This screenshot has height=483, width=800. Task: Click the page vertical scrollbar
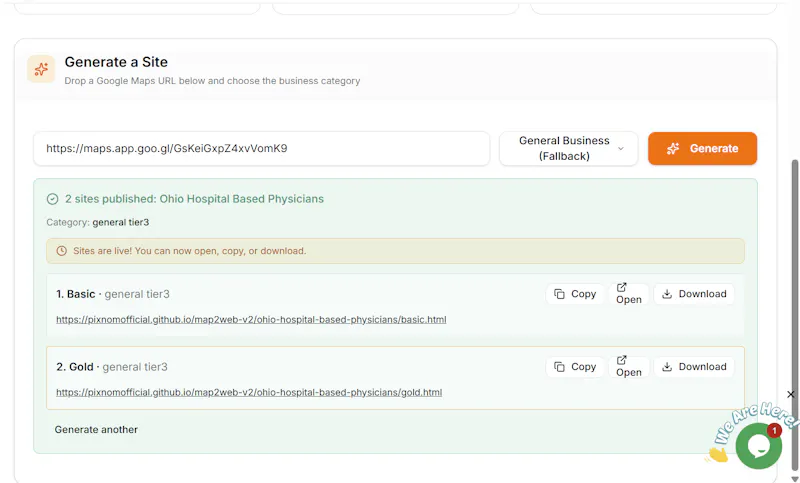pyautogui.click(x=794, y=314)
